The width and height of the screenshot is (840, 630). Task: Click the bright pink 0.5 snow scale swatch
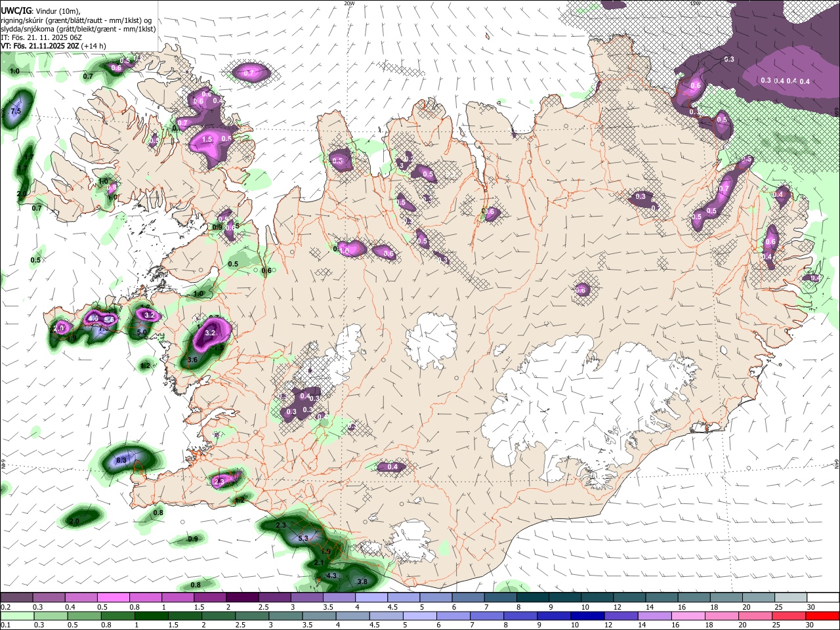coord(113,597)
